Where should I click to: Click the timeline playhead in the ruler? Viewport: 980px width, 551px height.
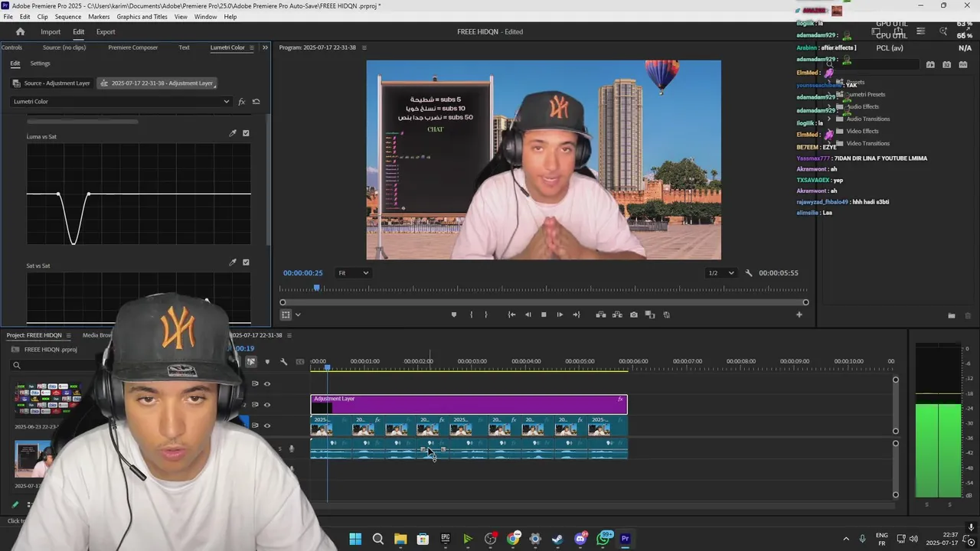click(x=327, y=368)
